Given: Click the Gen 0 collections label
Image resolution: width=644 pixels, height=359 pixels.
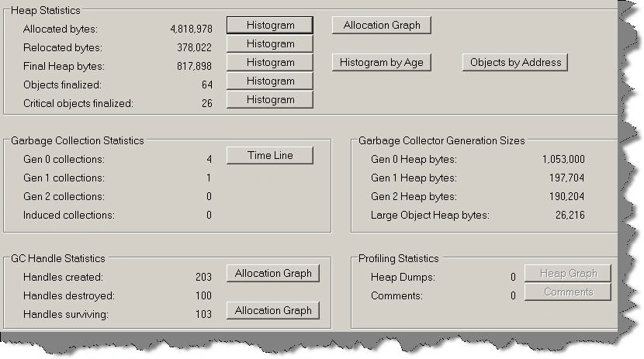Looking at the screenshot, I should coord(64,159).
